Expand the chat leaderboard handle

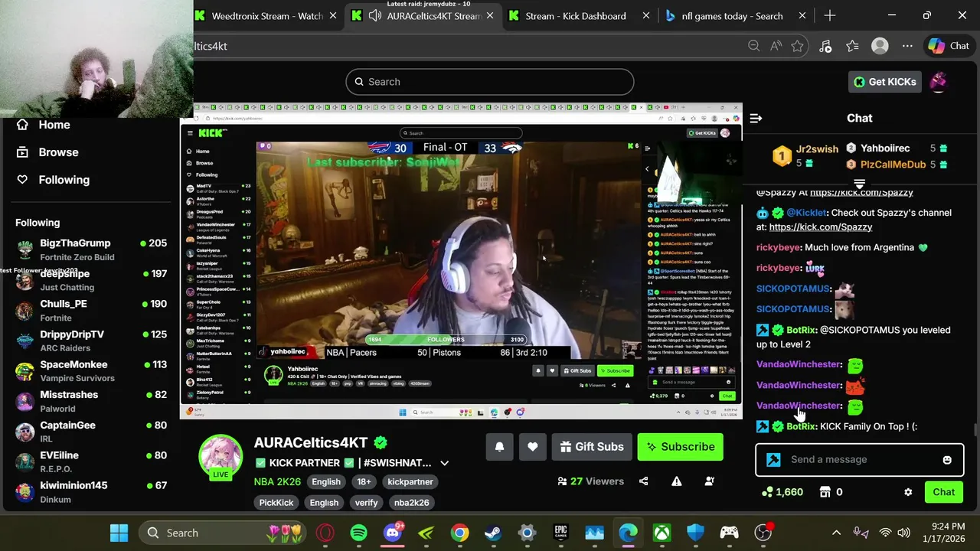click(x=859, y=184)
